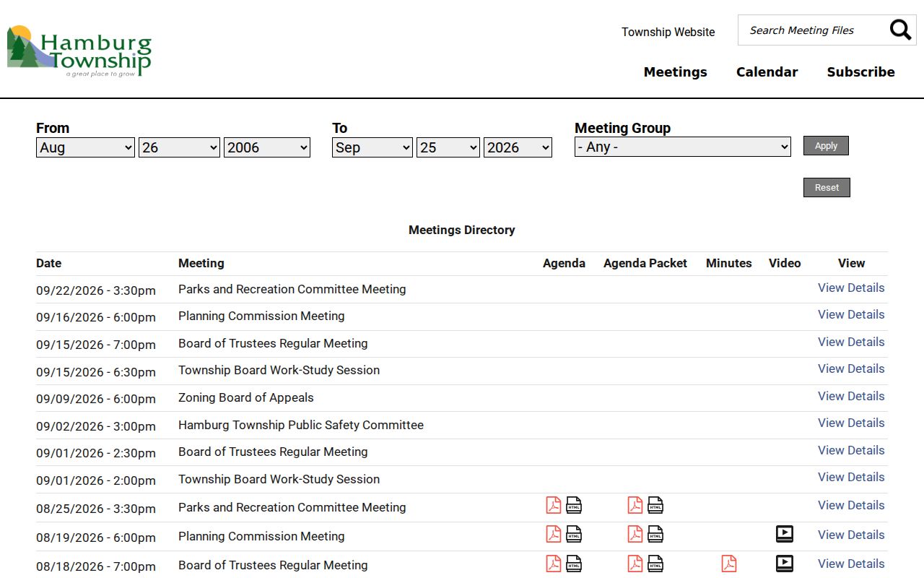924x578 pixels.
Task: Go to the Township Website link
Action: pyautogui.click(x=668, y=32)
